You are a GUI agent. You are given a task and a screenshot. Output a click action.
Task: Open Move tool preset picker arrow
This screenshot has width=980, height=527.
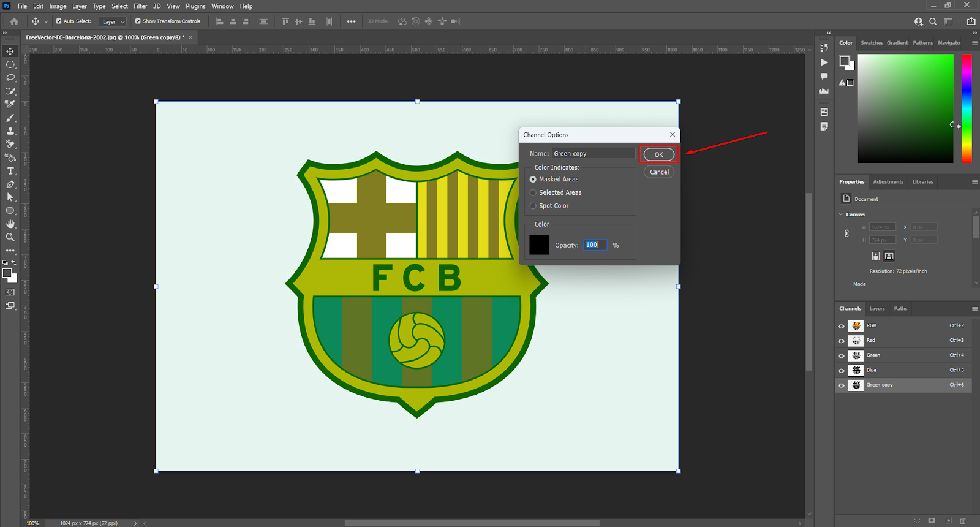(46, 21)
